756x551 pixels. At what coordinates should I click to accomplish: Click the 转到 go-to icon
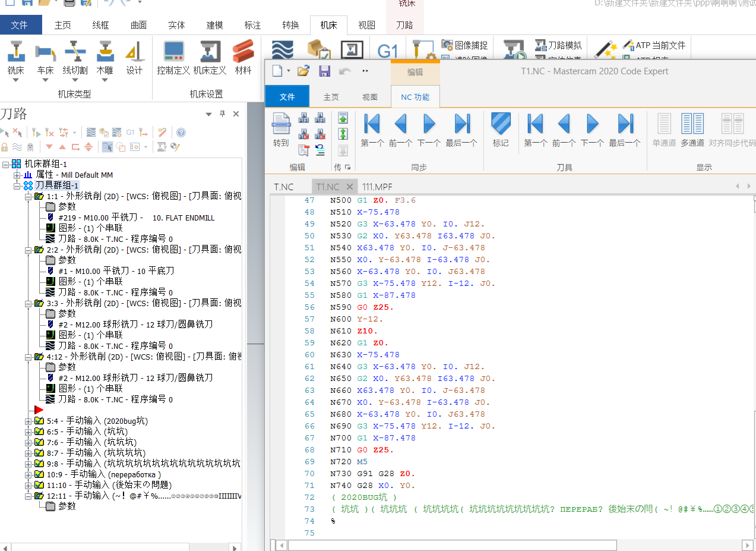(x=281, y=130)
